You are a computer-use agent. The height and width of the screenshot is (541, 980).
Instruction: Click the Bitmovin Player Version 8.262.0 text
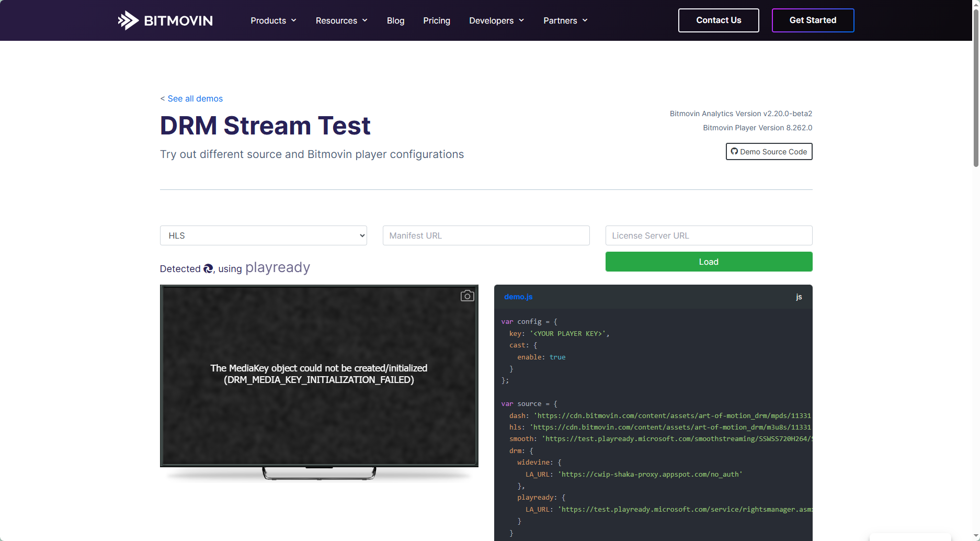(757, 128)
